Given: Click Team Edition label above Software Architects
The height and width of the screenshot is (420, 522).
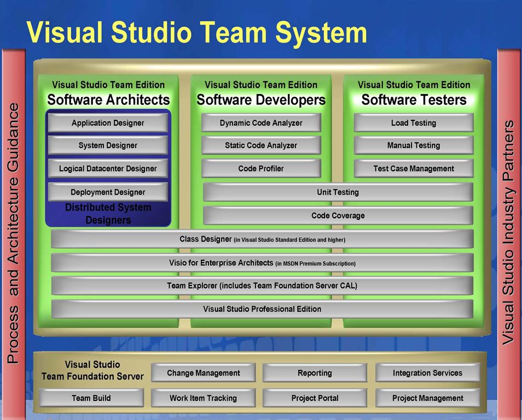Looking at the screenshot, I should point(108,85).
